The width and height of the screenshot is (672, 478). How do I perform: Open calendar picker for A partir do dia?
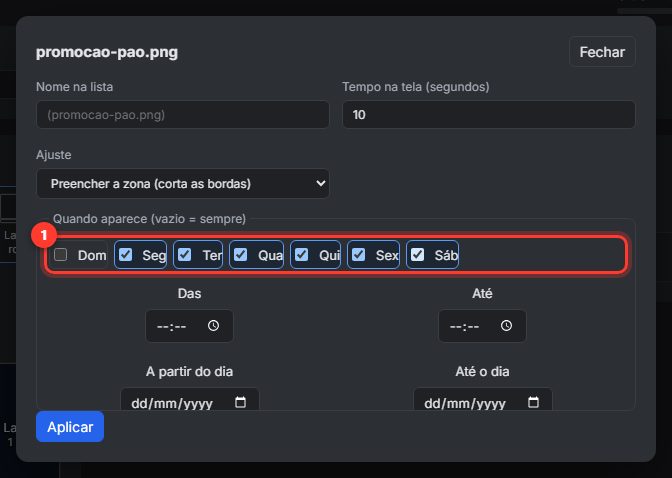pos(240,402)
